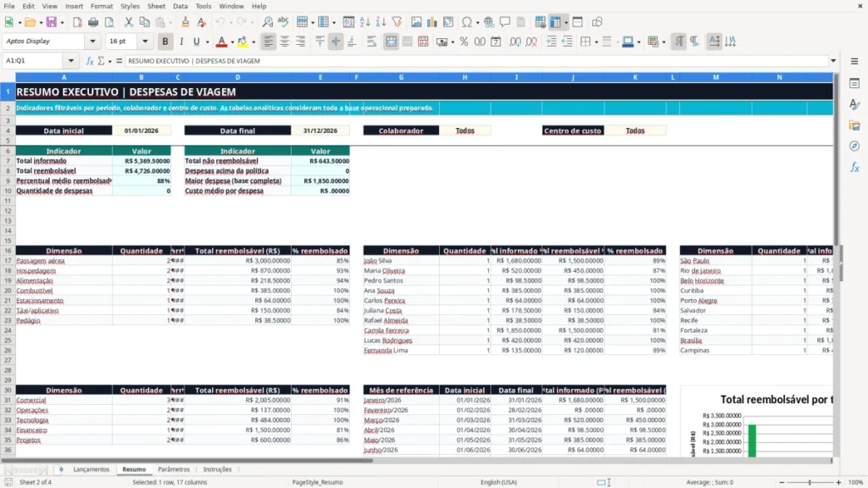Apply the yellow background color

[x=242, y=42]
